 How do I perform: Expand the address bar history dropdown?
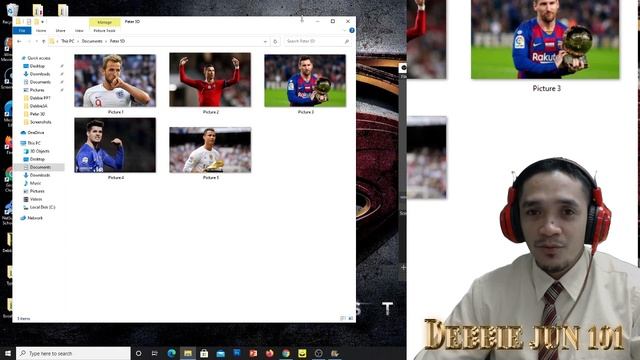(265, 41)
